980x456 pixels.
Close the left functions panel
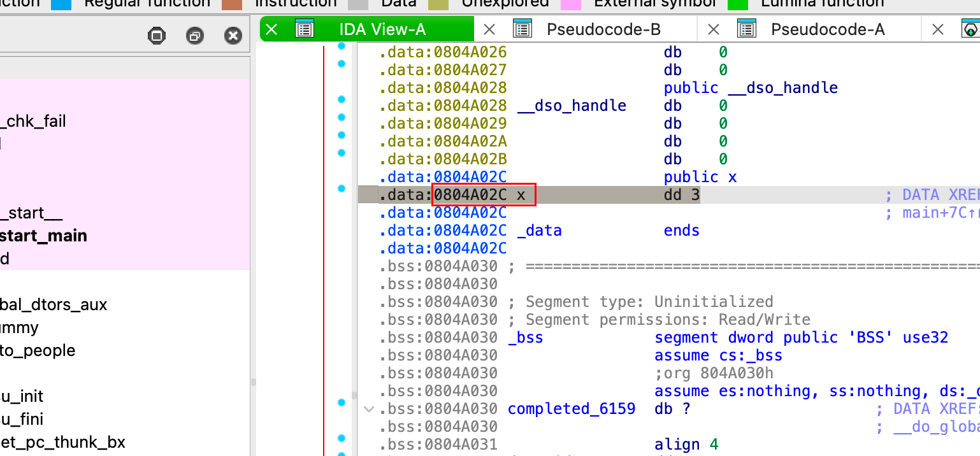[x=233, y=36]
